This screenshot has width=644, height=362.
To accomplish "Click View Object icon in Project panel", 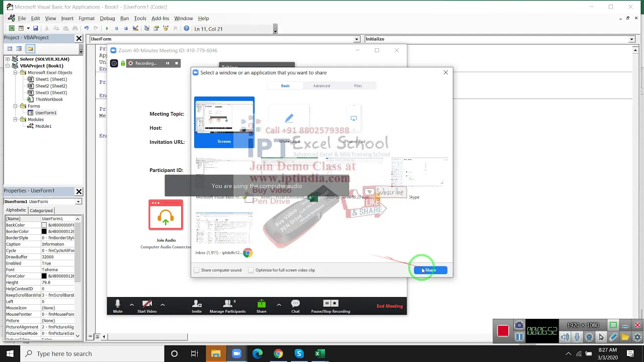I will point(19,49).
